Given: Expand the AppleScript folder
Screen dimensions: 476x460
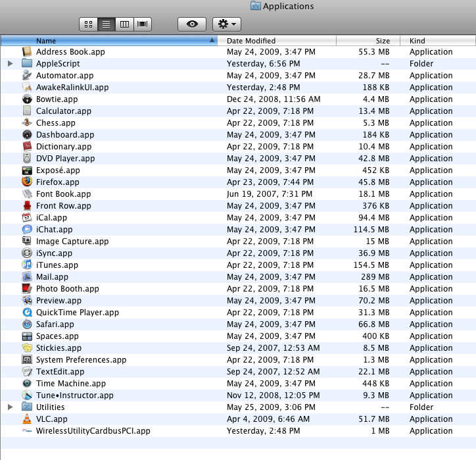Looking at the screenshot, I should (11, 63).
